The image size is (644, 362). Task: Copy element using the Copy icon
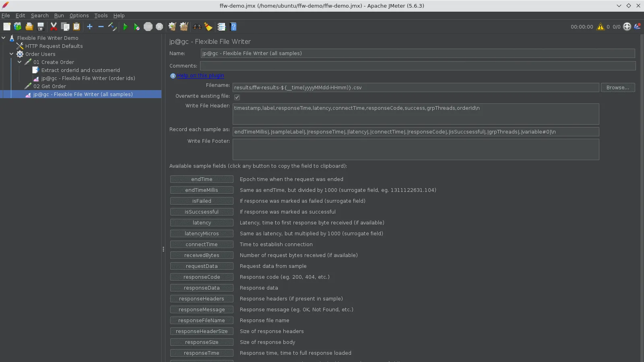coord(65,27)
